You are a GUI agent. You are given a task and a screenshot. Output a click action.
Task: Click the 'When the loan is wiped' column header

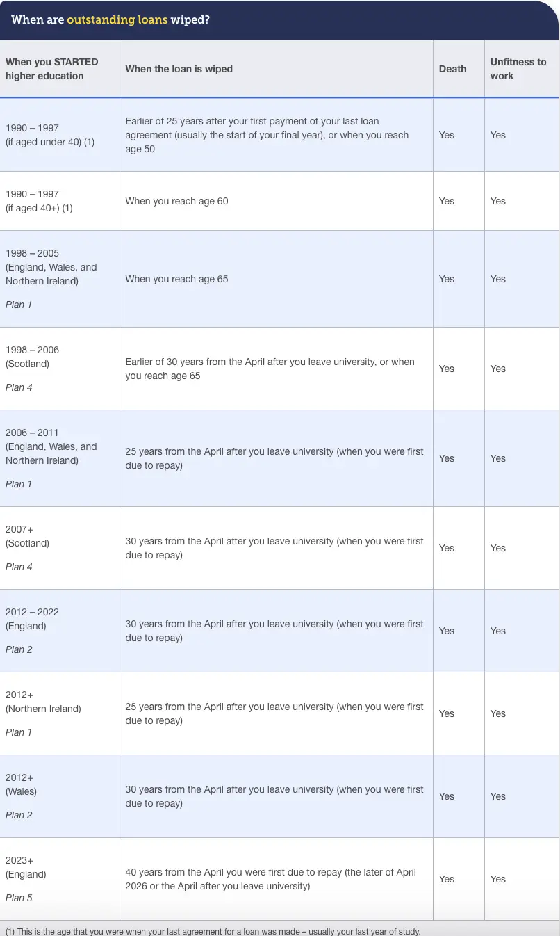pyautogui.click(x=179, y=69)
